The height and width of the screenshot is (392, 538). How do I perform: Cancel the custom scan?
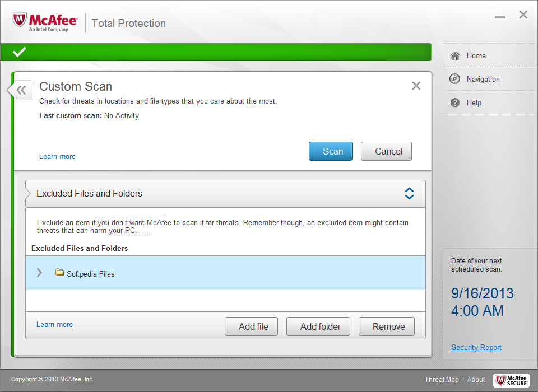(386, 151)
